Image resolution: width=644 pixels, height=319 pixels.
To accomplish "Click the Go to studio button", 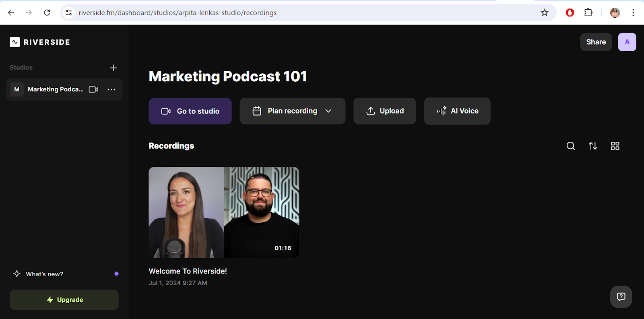I will 190,111.
